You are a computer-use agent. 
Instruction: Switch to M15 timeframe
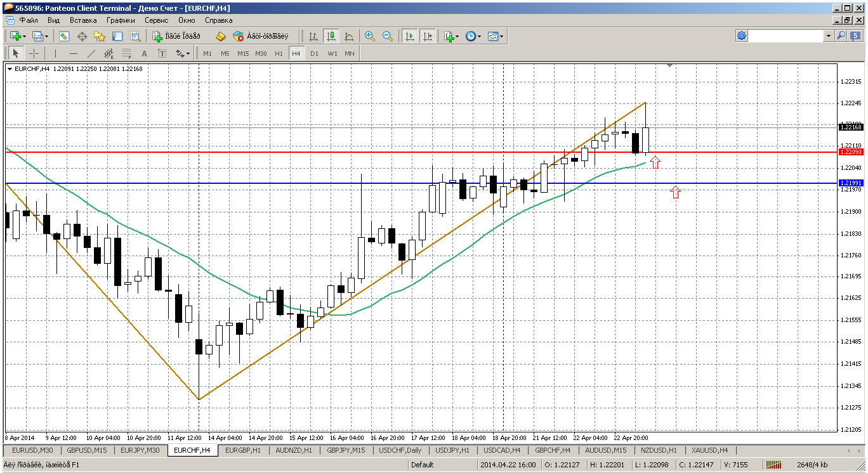coord(243,53)
